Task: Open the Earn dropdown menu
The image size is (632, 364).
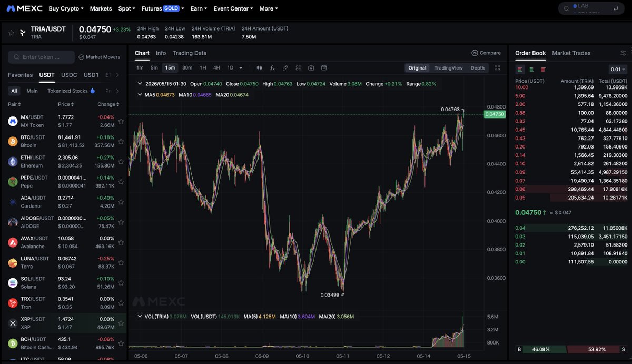Action: point(199,8)
